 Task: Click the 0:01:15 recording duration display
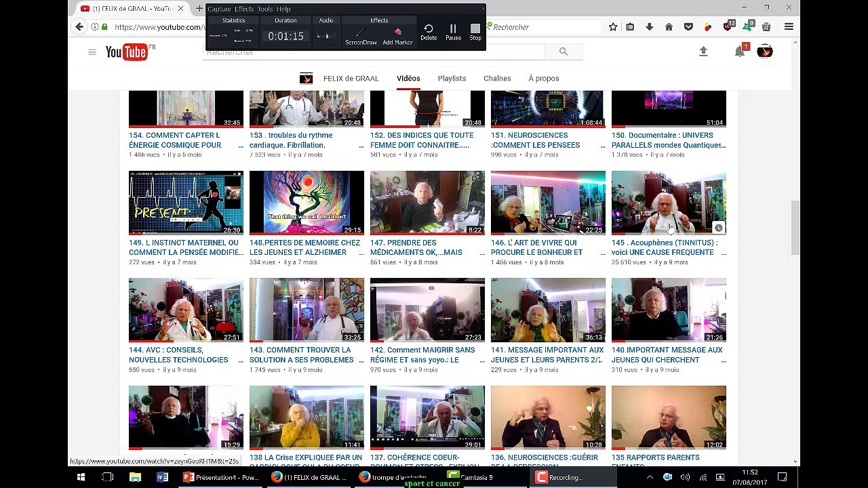coord(285,37)
